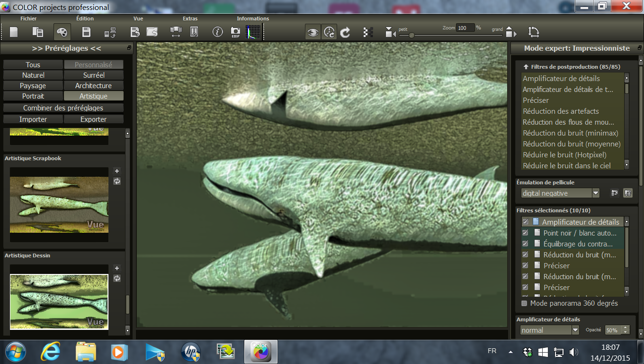The height and width of the screenshot is (364, 644).
Task: Undock the Préréglages panel via its corner icon
Action: coord(129,48)
